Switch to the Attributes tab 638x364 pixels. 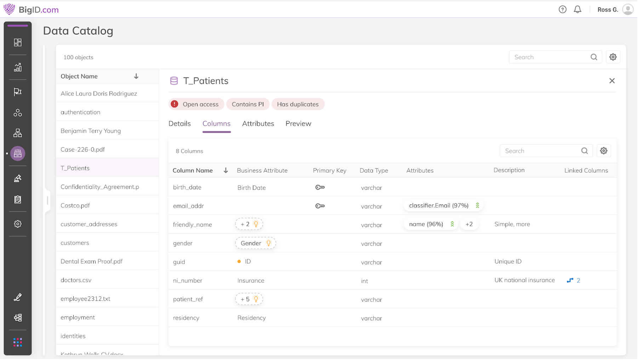click(258, 123)
